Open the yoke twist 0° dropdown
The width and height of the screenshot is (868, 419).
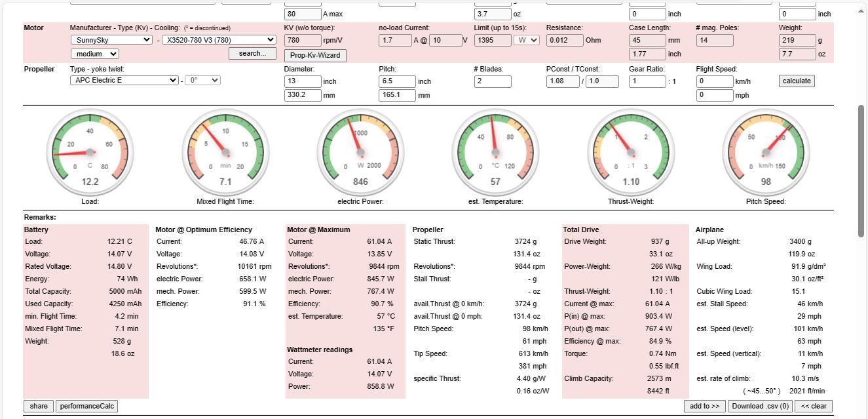pyautogui.click(x=202, y=80)
